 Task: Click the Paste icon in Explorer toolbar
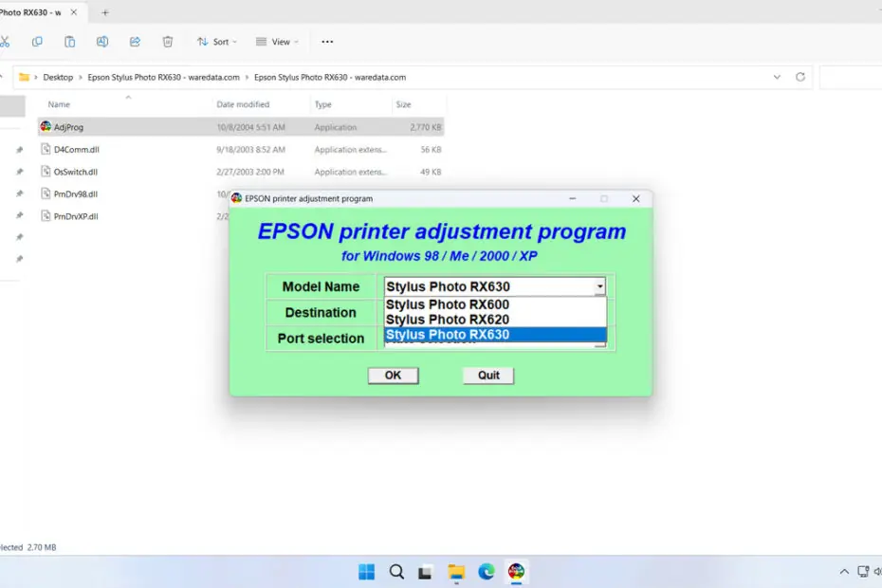(x=70, y=42)
